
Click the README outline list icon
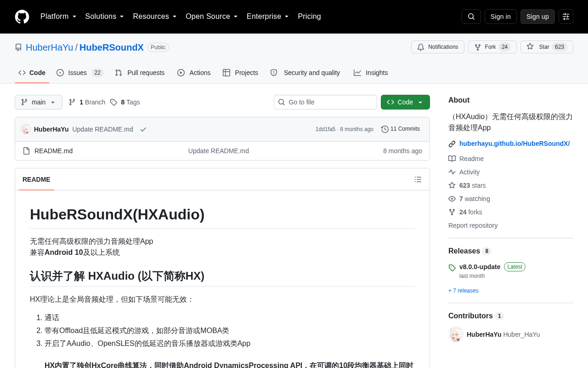click(x=418, y=179)
